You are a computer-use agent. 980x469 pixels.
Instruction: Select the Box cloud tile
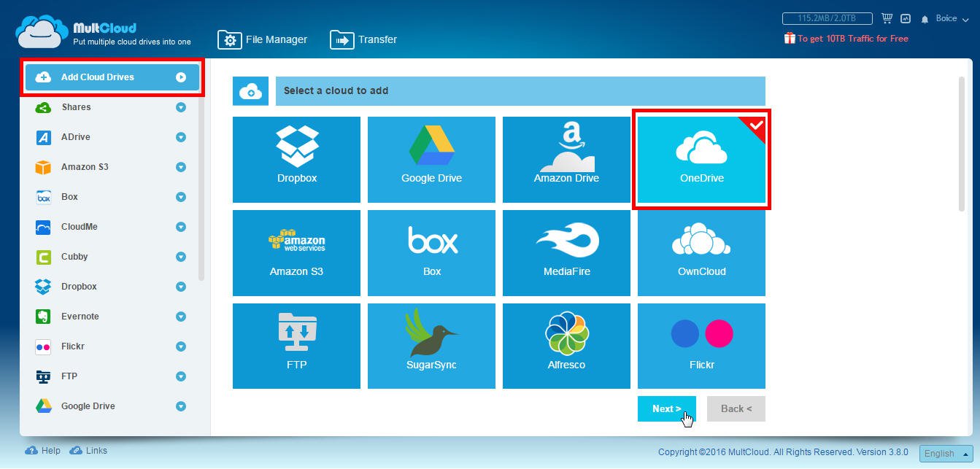(431, 253)
